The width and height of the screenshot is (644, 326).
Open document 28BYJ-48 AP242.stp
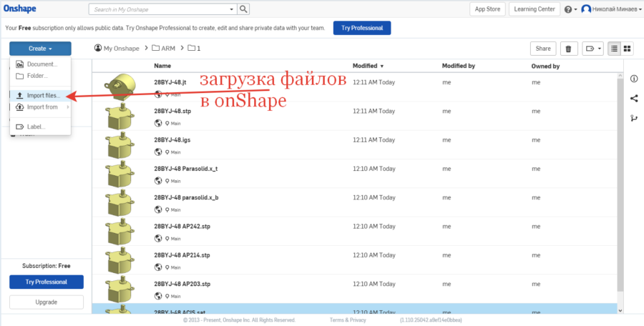(x=182, y=226)
